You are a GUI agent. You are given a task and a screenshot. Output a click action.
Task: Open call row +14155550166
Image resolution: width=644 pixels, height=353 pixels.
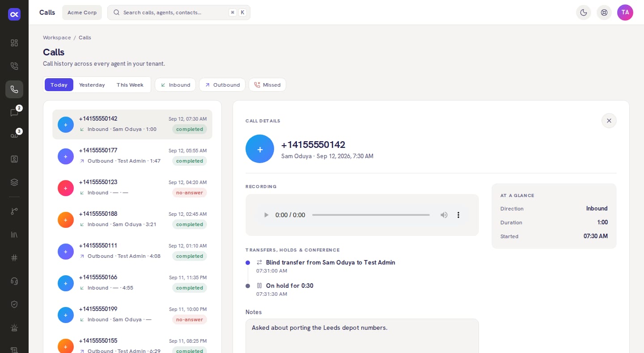click(x=132, y=283)
